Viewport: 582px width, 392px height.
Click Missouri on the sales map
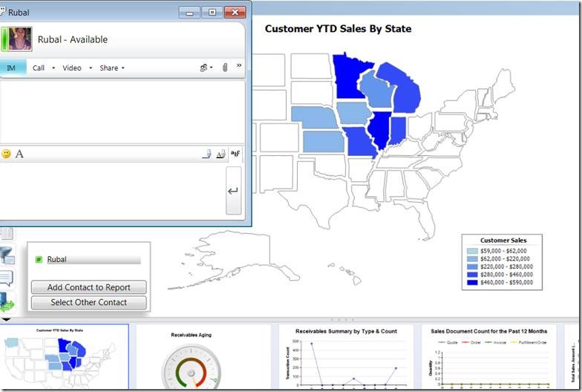click(x=361, y=142)
